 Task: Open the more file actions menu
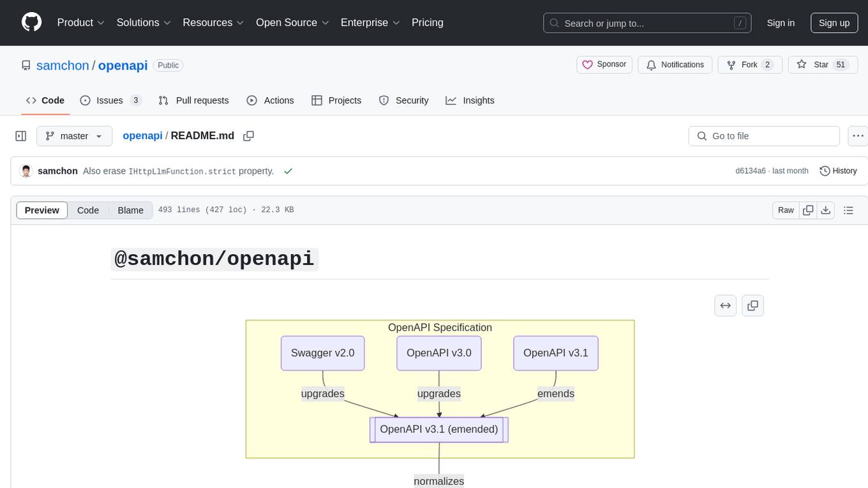tap(858, 136)
